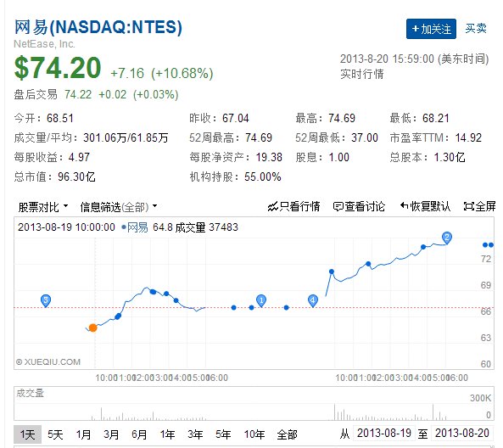Open the 股票对比 dropdown
Viewport: 503px width, 448px height.
pyautogui.click(x=43, y=207)
